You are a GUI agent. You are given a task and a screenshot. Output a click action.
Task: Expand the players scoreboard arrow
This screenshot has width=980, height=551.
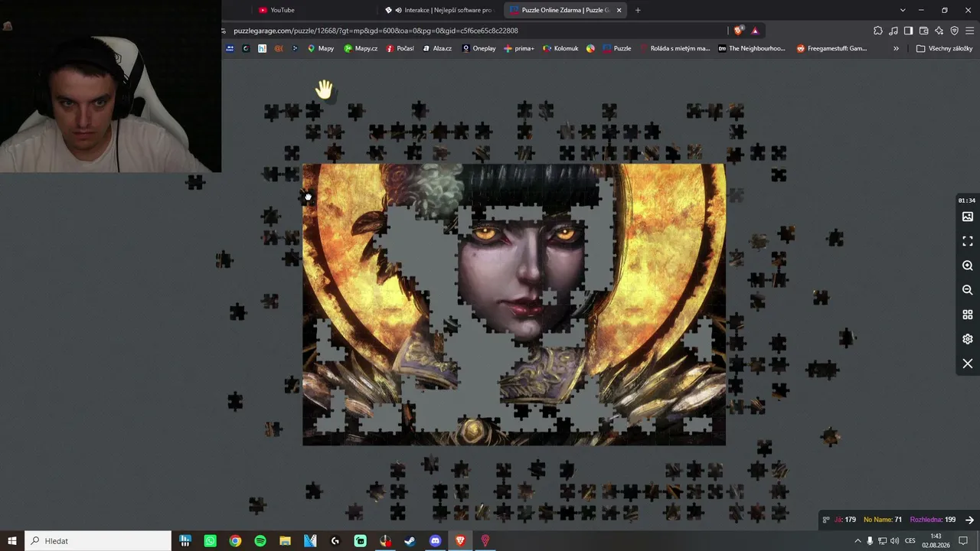tap(969, 520)
